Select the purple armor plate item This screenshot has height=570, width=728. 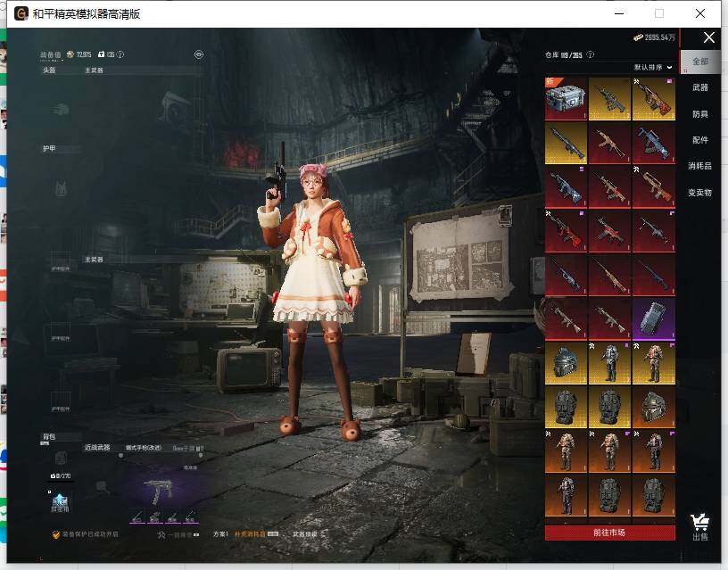653,319
